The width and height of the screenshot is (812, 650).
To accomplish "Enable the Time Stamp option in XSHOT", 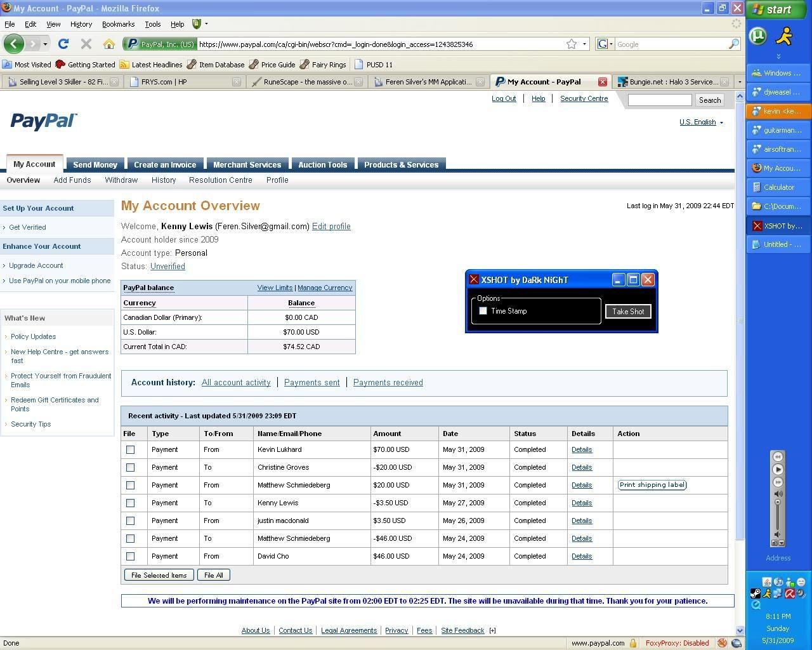I will [x=483, y=311].
